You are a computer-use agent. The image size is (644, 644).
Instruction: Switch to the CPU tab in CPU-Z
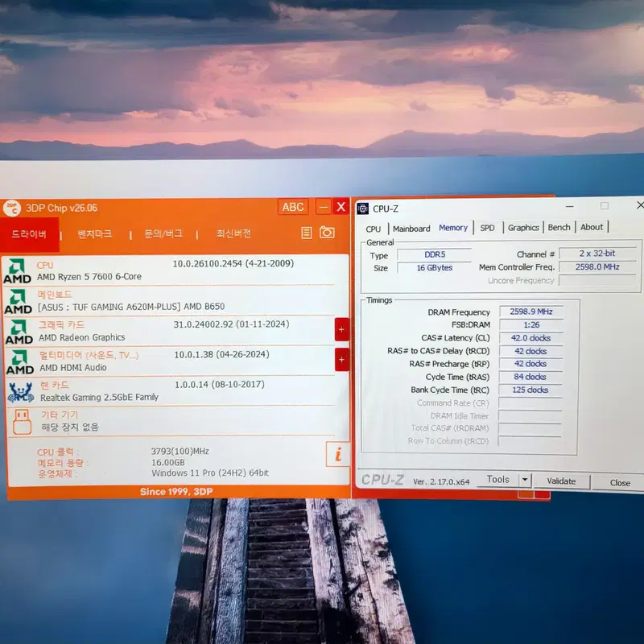[374, 229]
